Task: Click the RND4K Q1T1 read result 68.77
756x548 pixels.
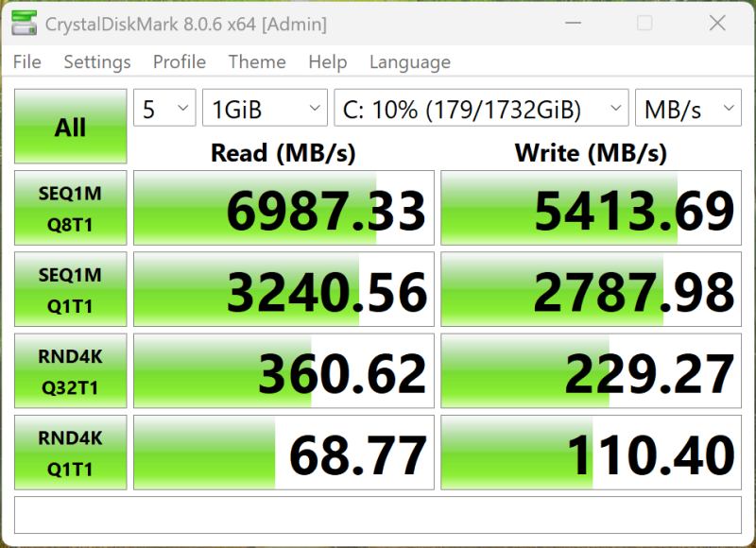Action: coord(284,453)
